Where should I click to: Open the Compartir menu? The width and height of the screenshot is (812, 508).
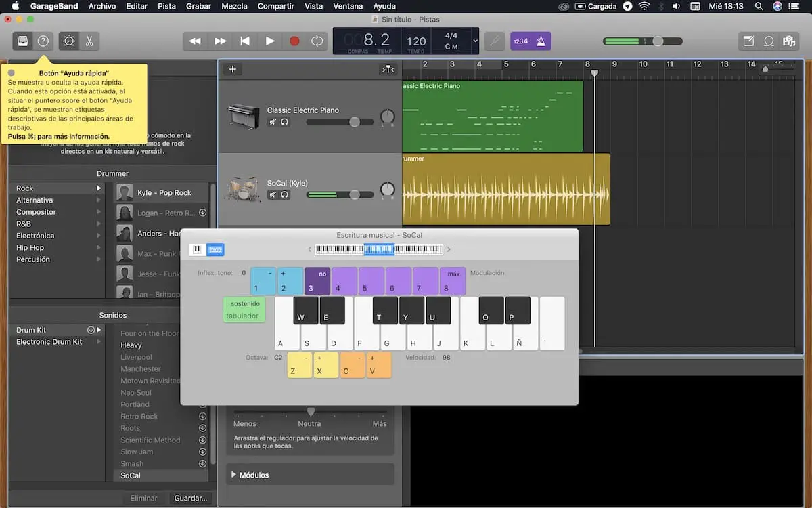click(275, 7)
